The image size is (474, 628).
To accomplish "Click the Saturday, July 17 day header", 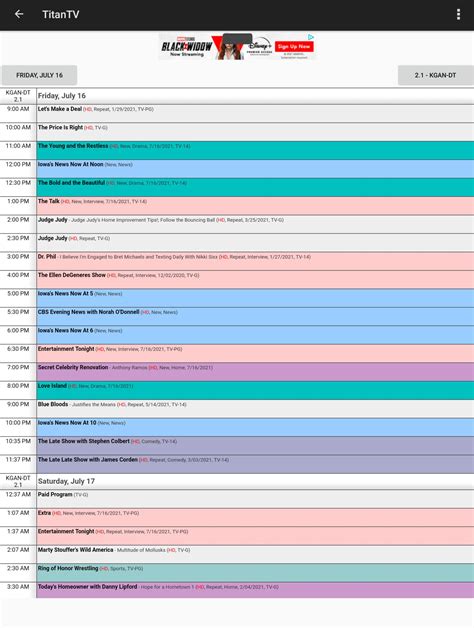I will [255, 481].
